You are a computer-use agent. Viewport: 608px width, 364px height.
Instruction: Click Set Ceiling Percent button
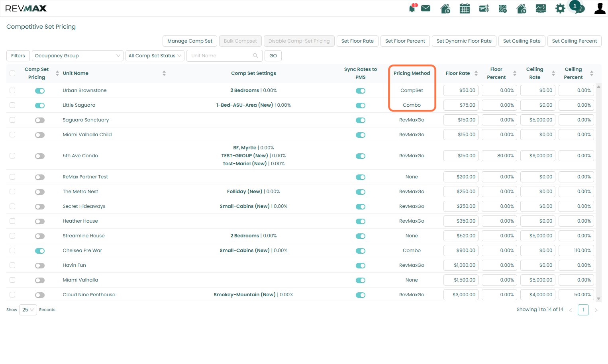(575, 41)
